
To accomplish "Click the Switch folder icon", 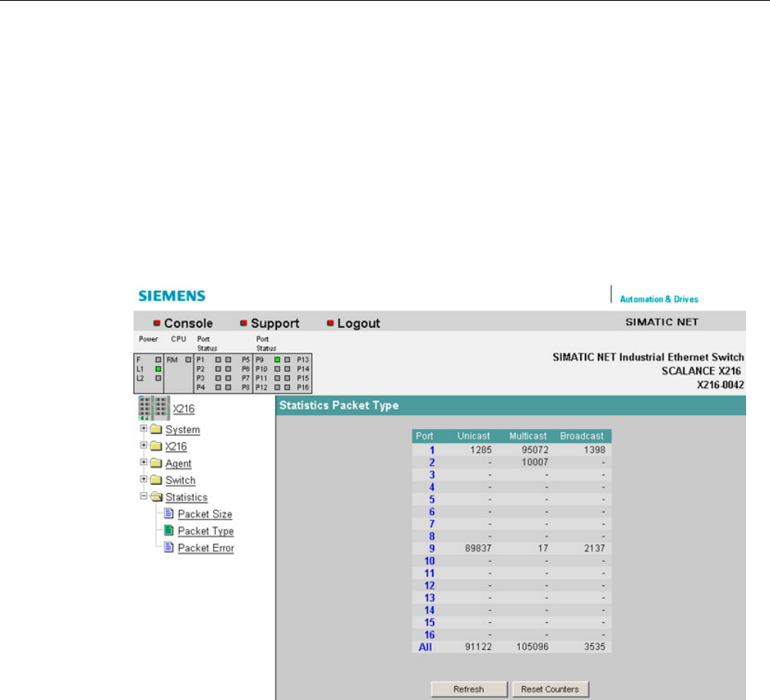I will click(x=156, y=480).
